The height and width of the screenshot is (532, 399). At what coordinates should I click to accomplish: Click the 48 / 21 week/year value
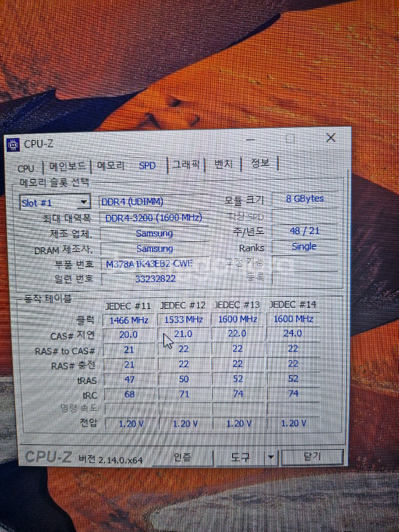(x=305, y=231)
